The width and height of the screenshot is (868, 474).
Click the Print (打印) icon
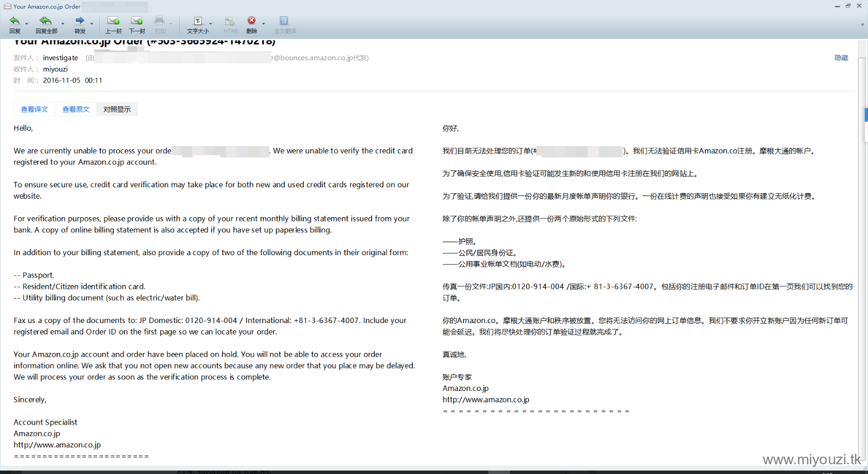(159, 21)
